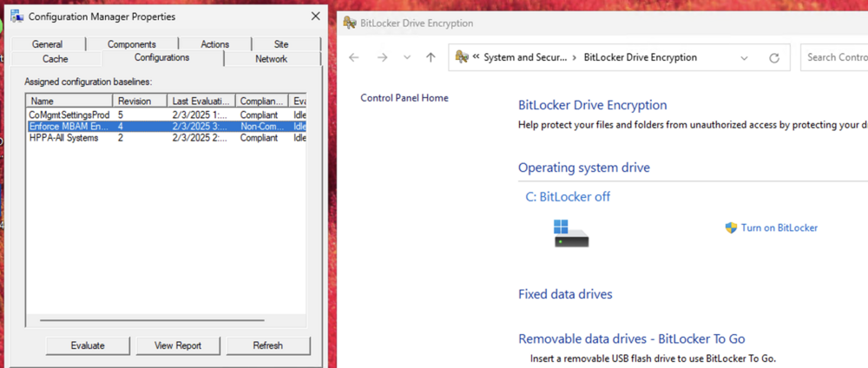Click the Refresh button in Configurations tab
The image size is (868, 368).
click(268, 345)
